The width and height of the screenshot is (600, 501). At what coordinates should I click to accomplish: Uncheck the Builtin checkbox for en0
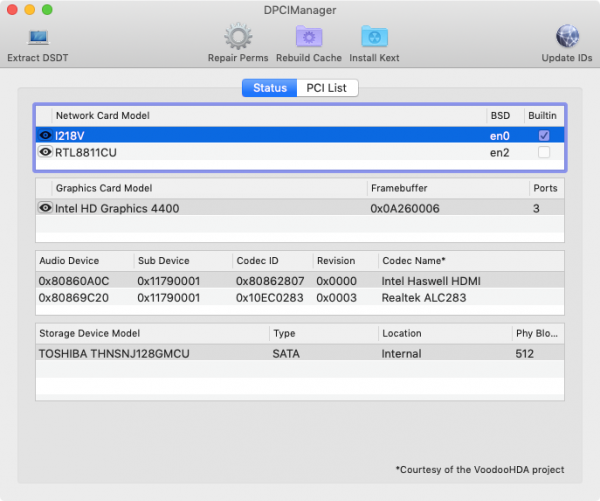(544, 135)
